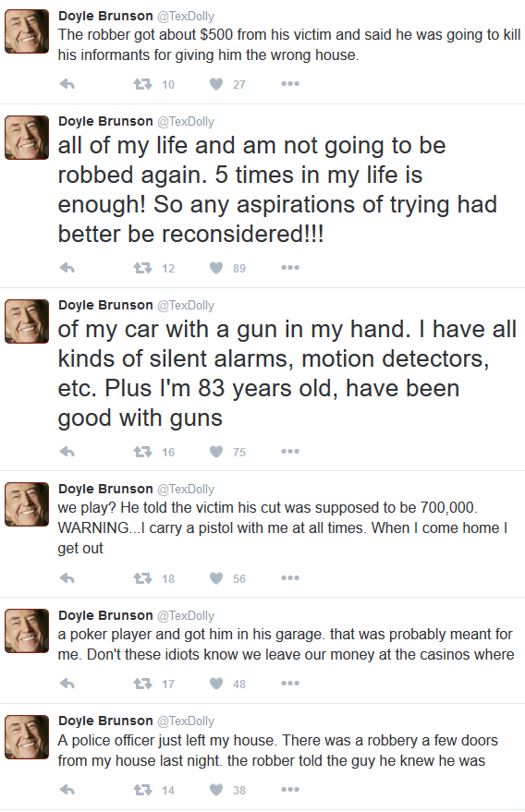Open more menu on the 'police officer' tweet
Viewport: 525px width, 812px height.
(x=290, y=790)
